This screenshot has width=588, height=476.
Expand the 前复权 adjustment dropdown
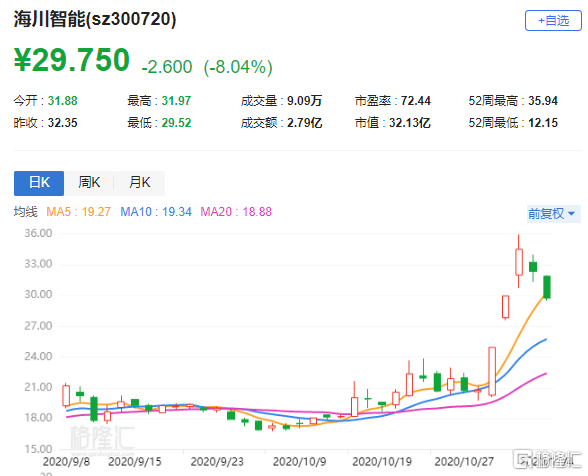[554, 214]
